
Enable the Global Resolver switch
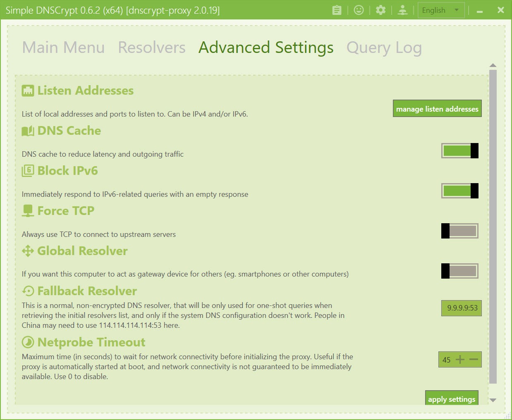pos(459,271)
